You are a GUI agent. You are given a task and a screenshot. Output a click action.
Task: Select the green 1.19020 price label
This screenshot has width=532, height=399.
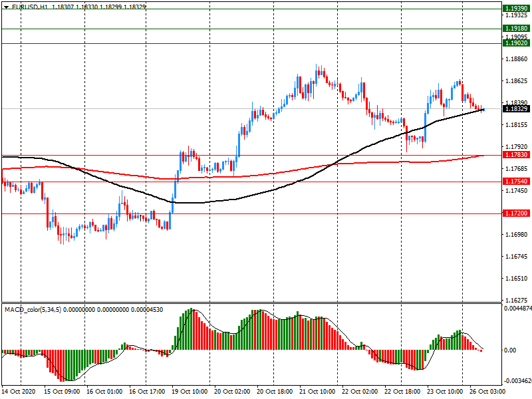[516, 43]
